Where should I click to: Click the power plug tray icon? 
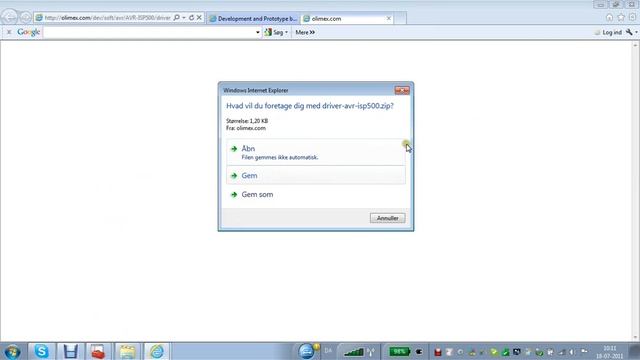pos(419,351)
